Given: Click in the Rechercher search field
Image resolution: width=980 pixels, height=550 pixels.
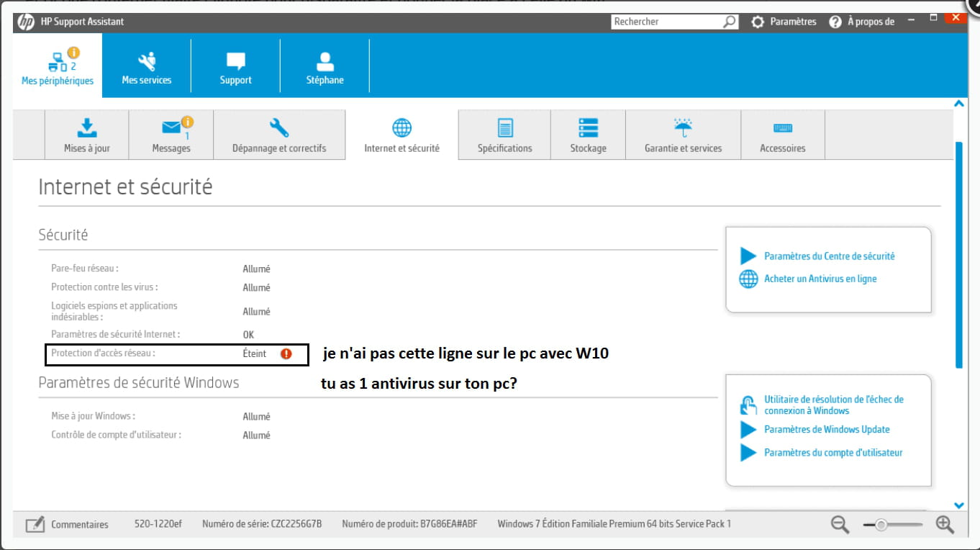Looking at the screenshot, I should pos(665,22).
